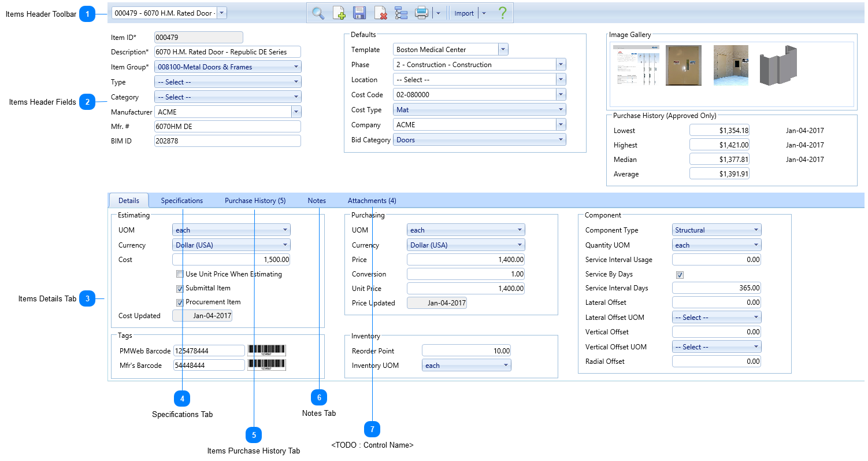Click the Reorder Point field

click(466, 351)
